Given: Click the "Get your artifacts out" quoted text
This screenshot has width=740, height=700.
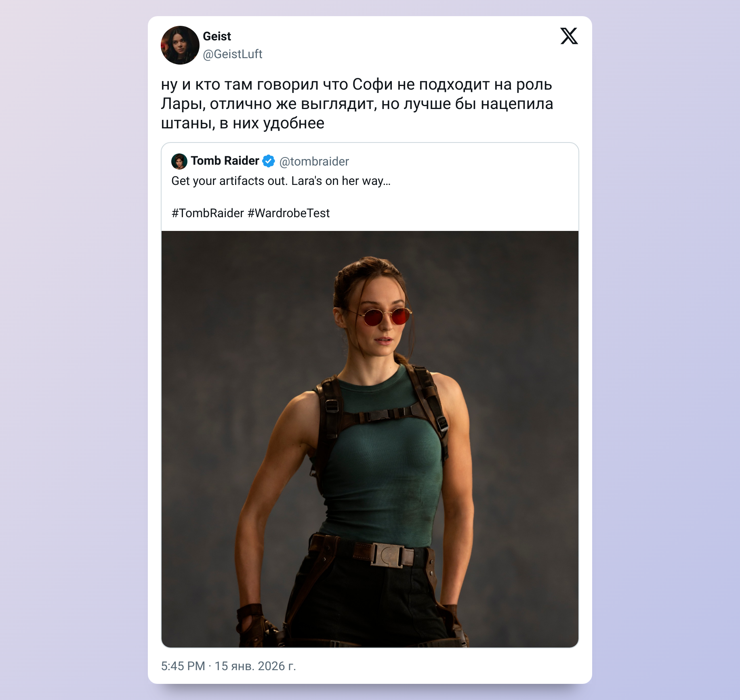Looking at the screenshot, I should 281,181.
